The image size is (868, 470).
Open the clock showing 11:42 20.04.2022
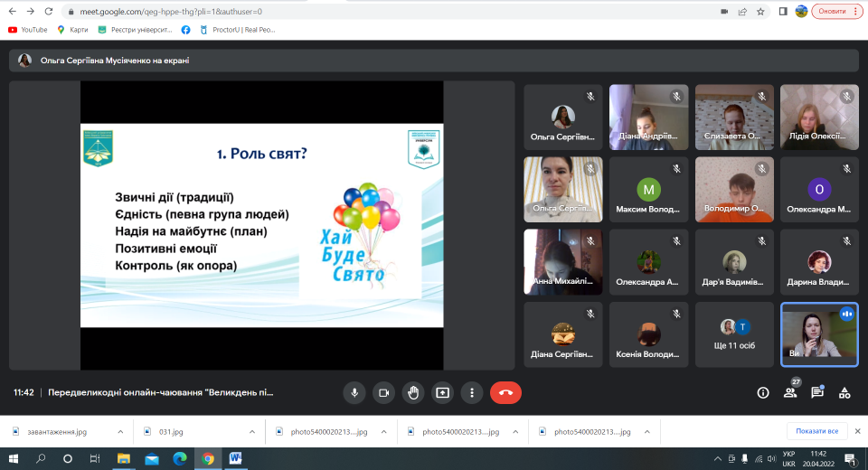click(x=818, y=458)
